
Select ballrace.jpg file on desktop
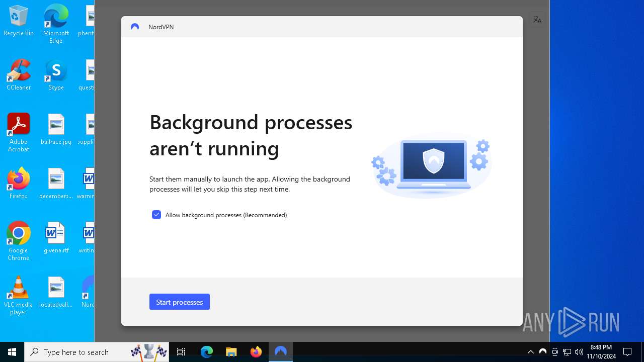pos(56,129)
